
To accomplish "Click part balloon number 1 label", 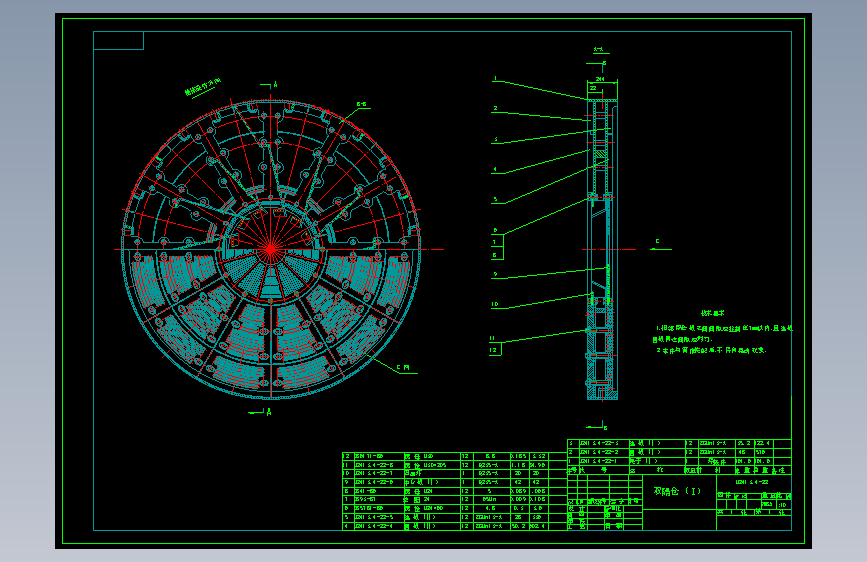I will (x=495, y=79).
